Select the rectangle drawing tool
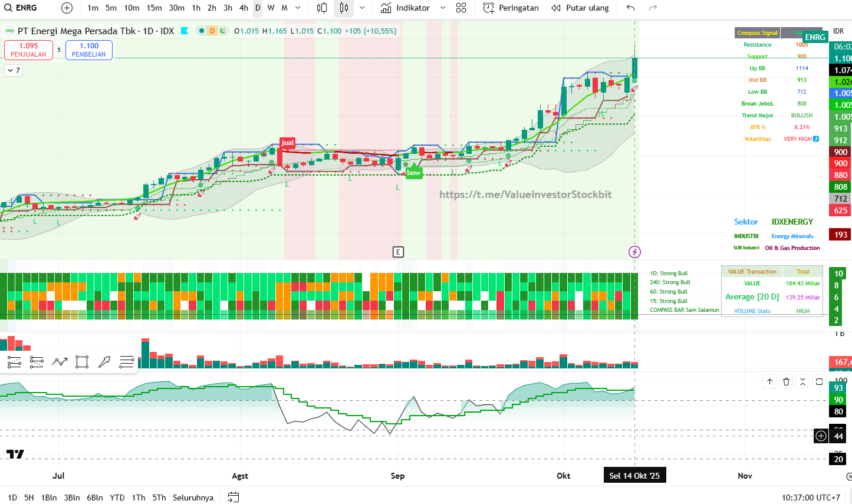 coord(82,362)
